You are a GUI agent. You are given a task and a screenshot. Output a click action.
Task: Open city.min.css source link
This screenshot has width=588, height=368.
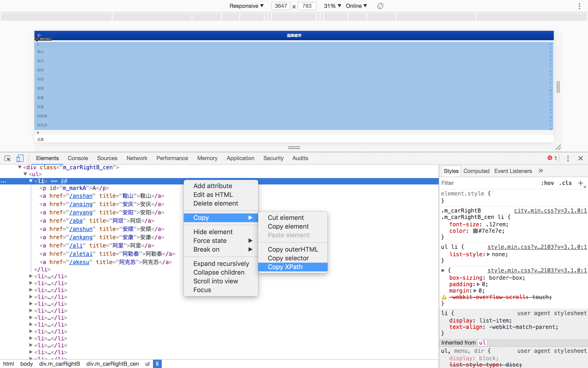pyautogui.click(x=550, y=210)
